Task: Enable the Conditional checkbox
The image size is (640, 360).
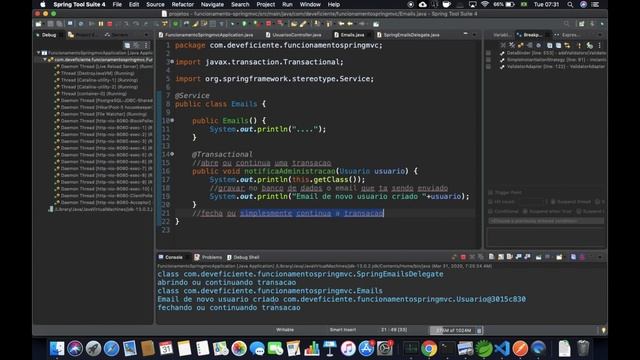Action: click(491, 211)
